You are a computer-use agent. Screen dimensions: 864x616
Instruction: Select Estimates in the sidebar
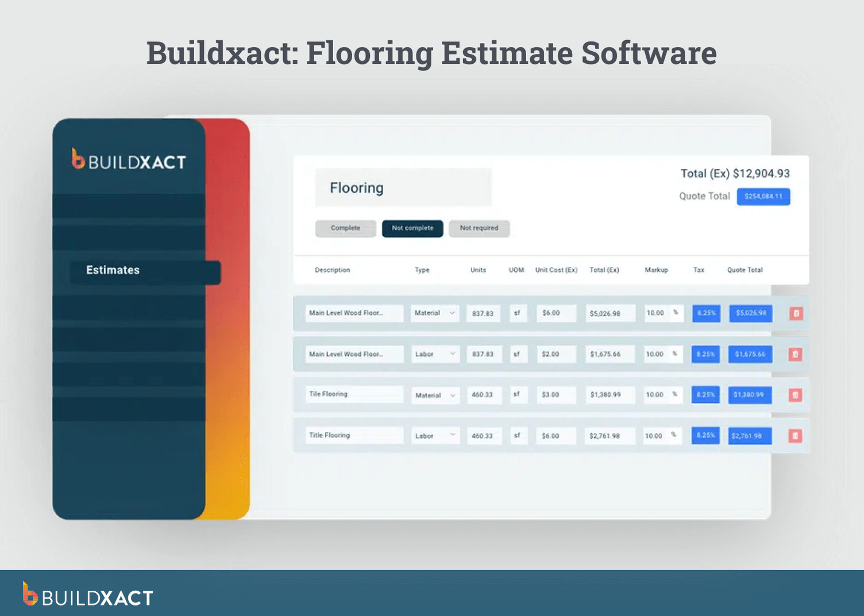click(113, 270)
